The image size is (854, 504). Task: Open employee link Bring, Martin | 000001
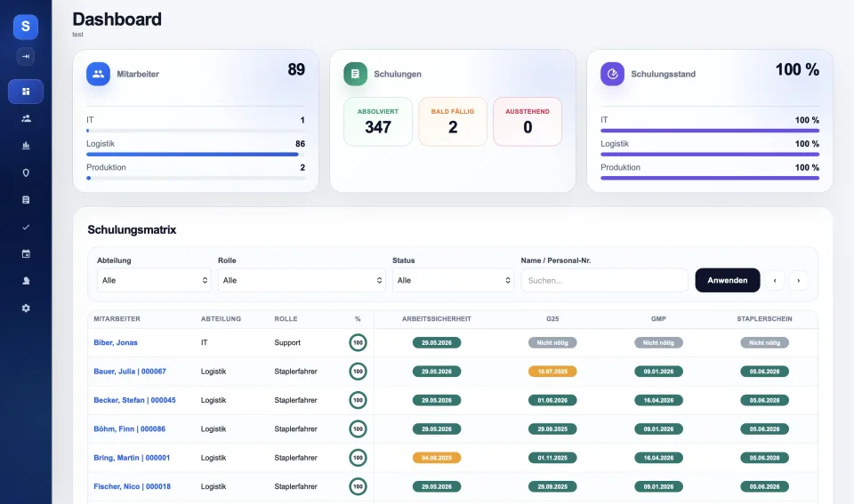click(x=132, y=458)
